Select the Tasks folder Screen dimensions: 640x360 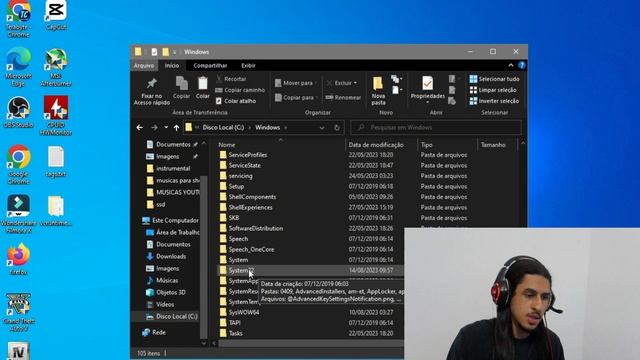[x=236, y=333]
